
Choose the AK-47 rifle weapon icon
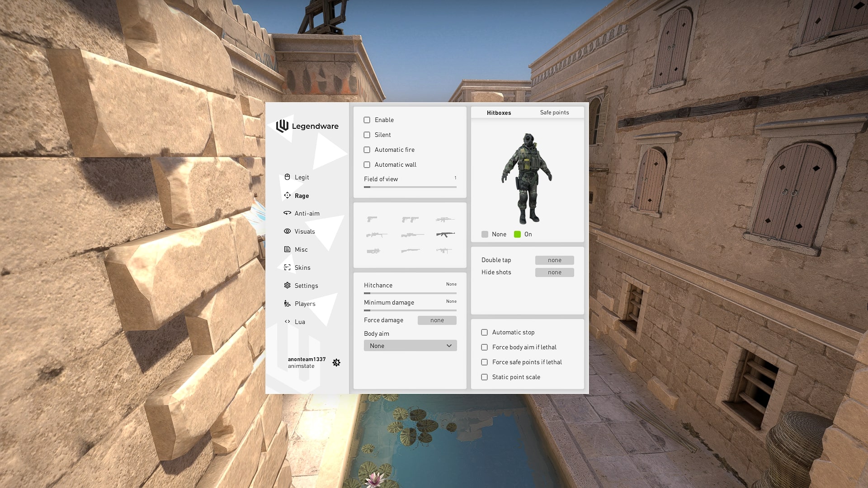(x=445, y=235)
